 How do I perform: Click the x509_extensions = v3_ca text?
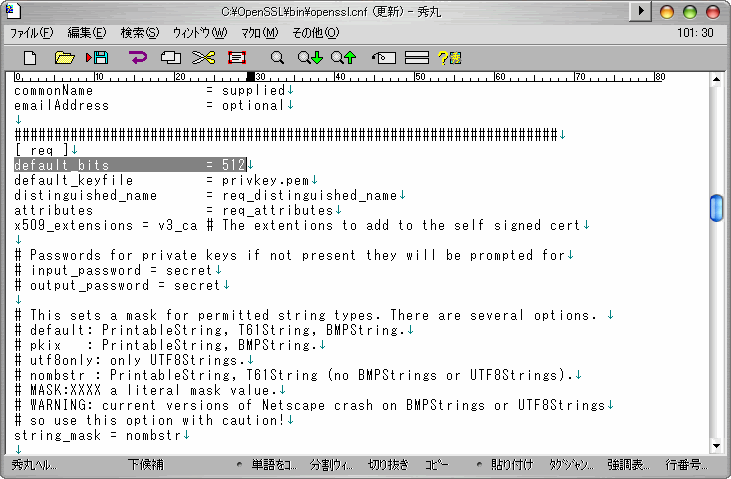[106, 225]
